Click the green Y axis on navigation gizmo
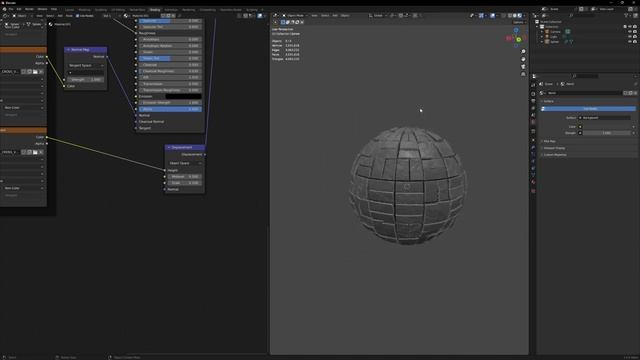 pos(518,40)
